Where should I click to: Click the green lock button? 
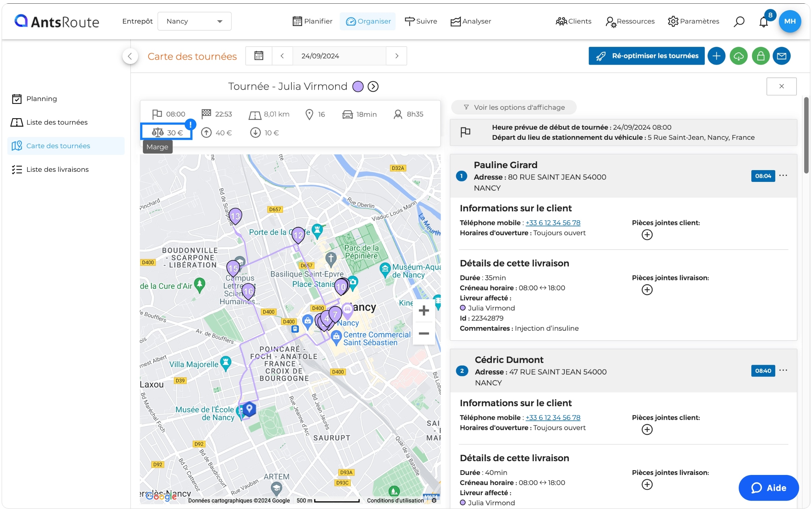click(x=760, y=56)
